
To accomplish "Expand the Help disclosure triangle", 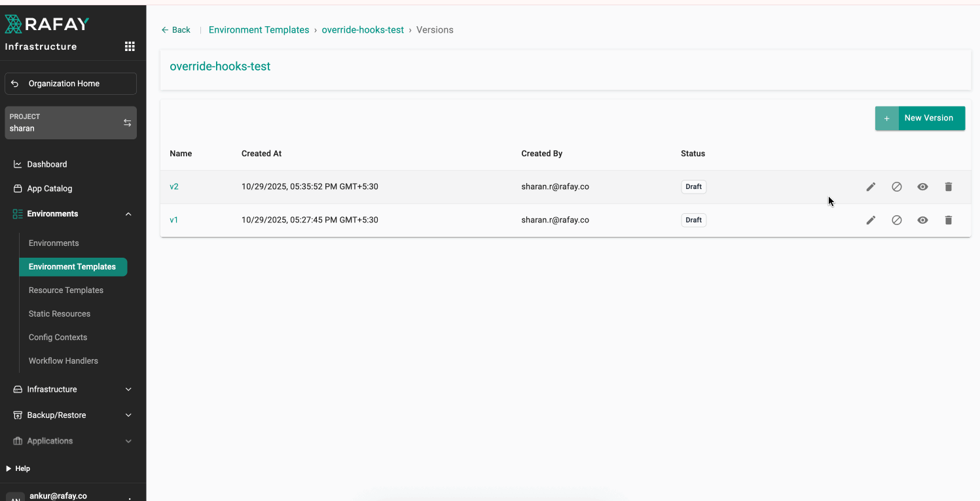I will point(9,468).
